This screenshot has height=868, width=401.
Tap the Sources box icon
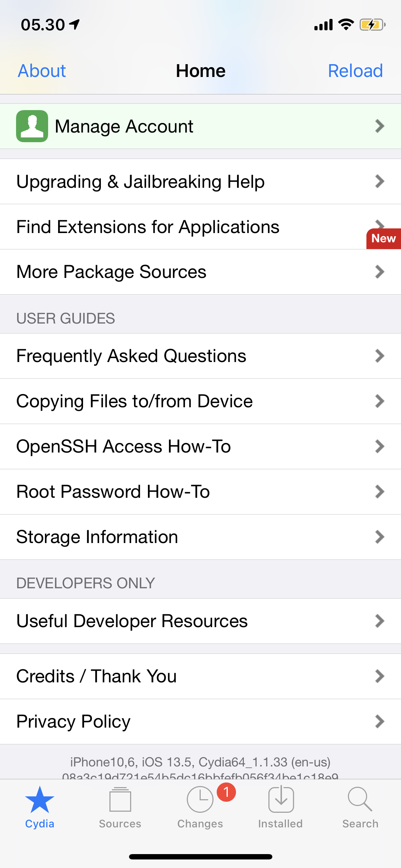pos(120,800)
